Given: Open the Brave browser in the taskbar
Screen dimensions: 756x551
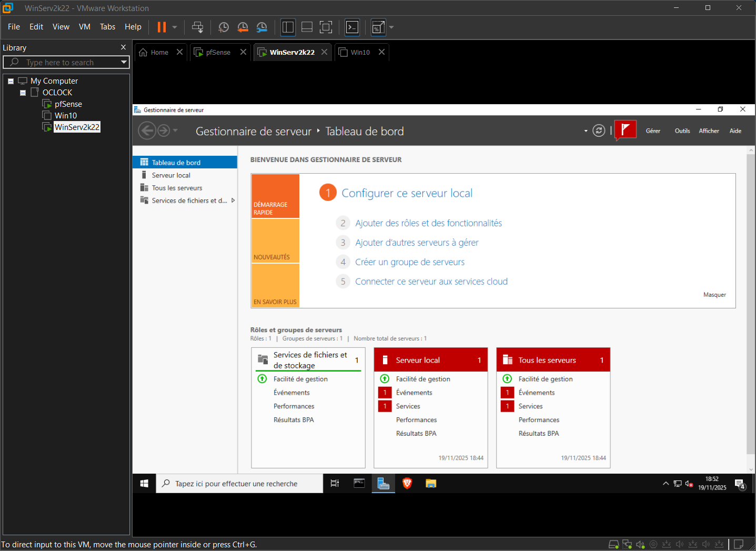Looking at the screenshot, I should (x=407, y=483).
